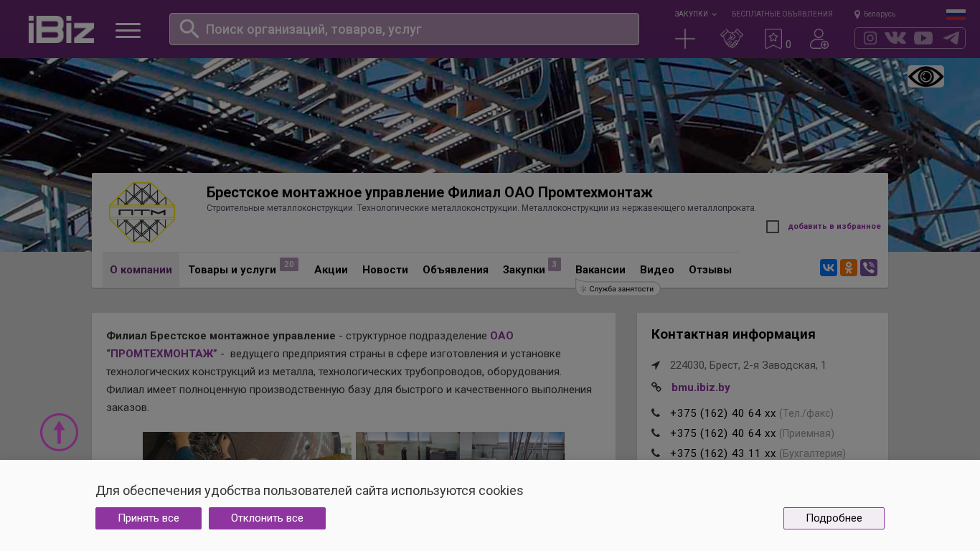Screen dimensions: 980x551
Task: Click the Служба занятости badge
Action: point(618,289)
